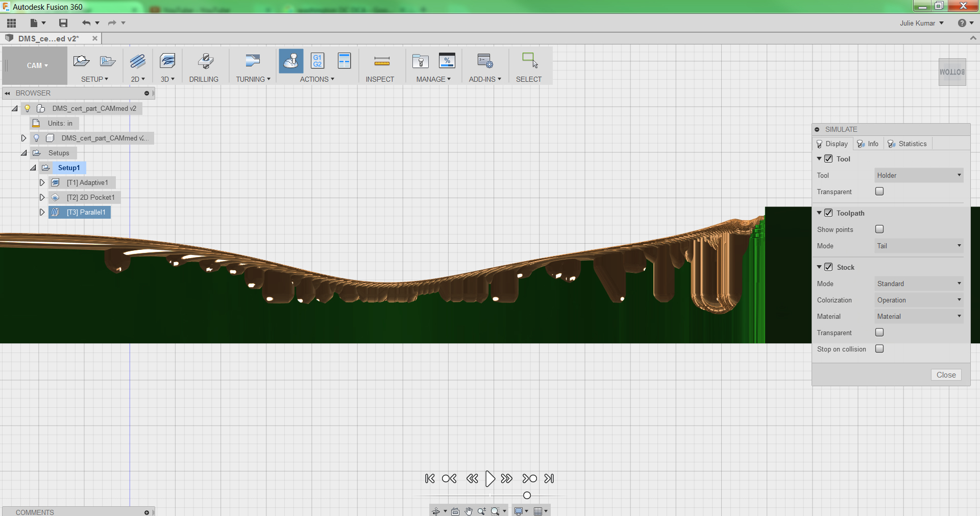
Task: Toggle the Tool section checkbox
Action: tap(828, 159)
